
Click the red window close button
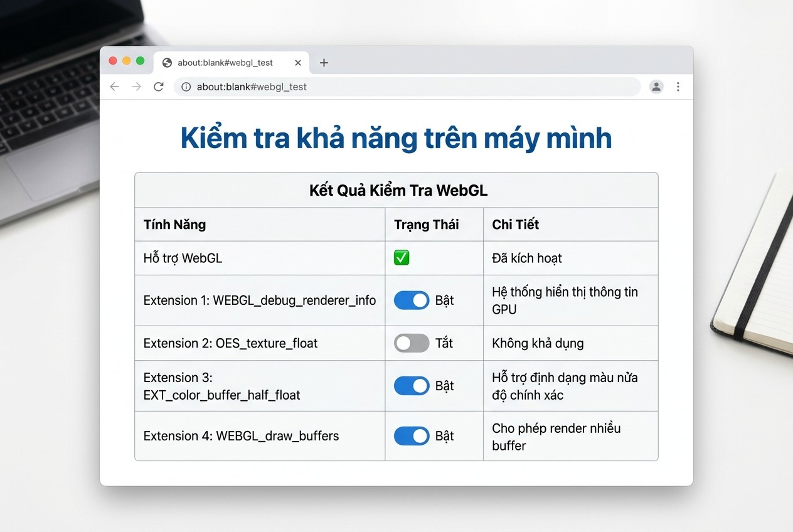[113, 61]
